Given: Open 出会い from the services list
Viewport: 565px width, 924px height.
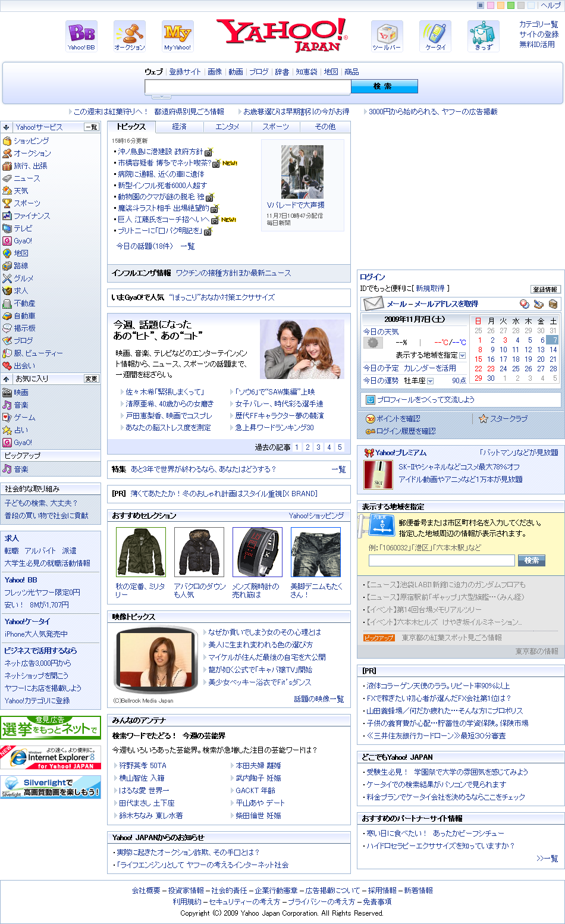Looking at the screenshot, I should 24,366.
